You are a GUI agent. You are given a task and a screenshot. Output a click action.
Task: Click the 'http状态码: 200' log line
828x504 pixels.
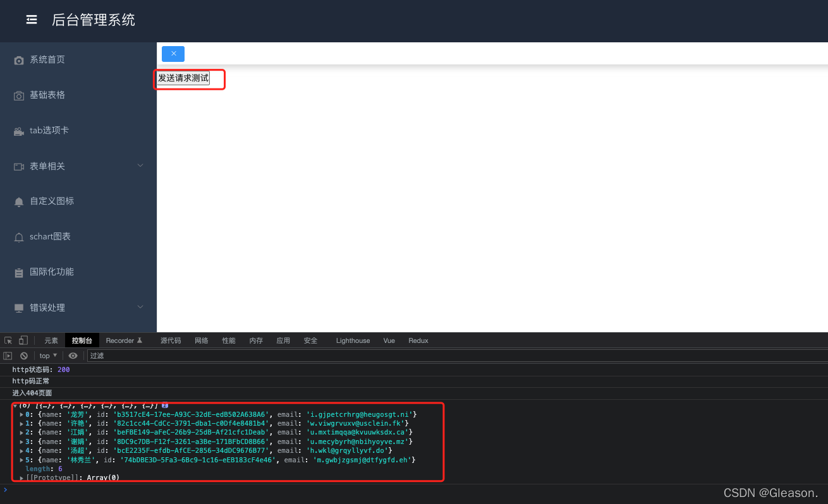pyautogui.click(x=41, y=369)
